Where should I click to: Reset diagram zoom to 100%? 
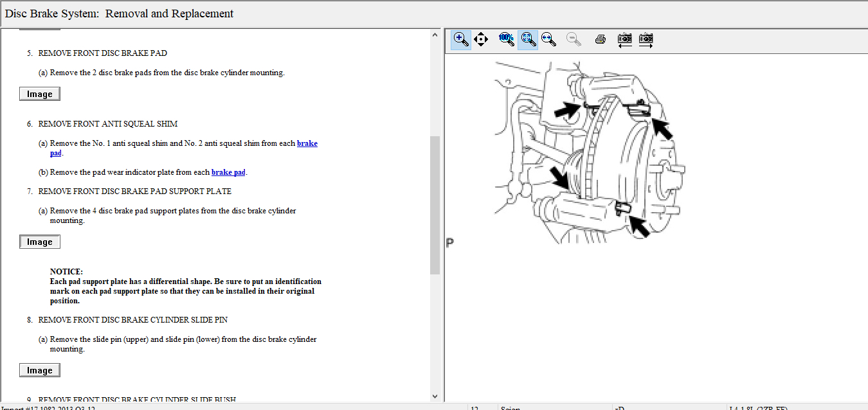[507, 39]
